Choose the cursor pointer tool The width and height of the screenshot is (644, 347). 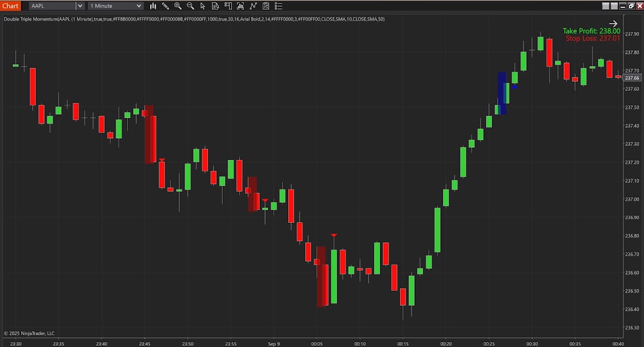(203, 6)
